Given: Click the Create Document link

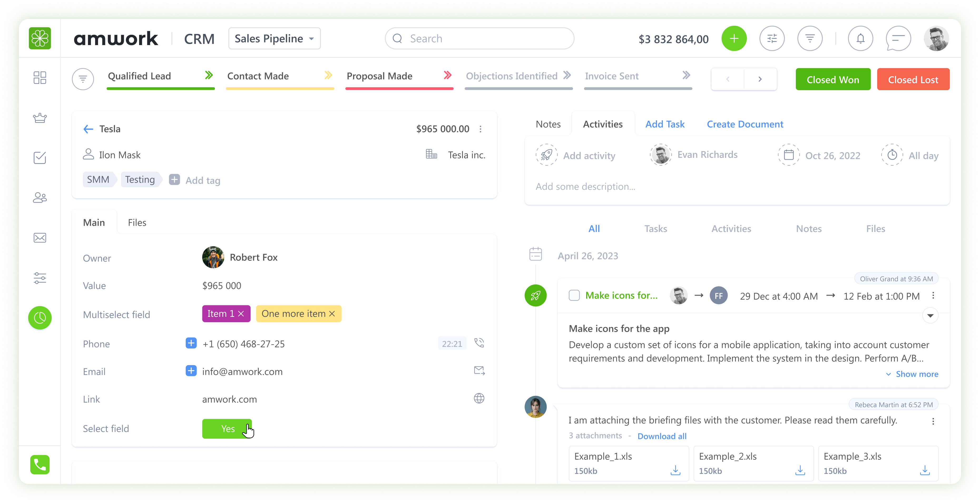Looking at the screenshot, I should click(x=745, y=124).
